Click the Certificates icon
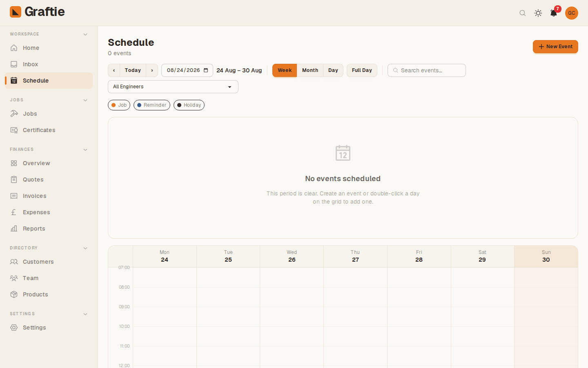Viewport: 588px width, 368px height. pos(14,130)
